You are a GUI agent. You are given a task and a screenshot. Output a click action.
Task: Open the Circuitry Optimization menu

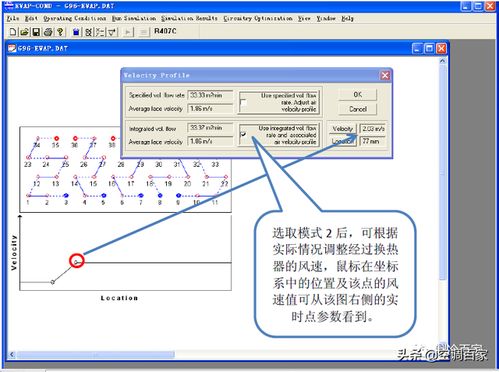pyautogui.click(x=258, y=18)
